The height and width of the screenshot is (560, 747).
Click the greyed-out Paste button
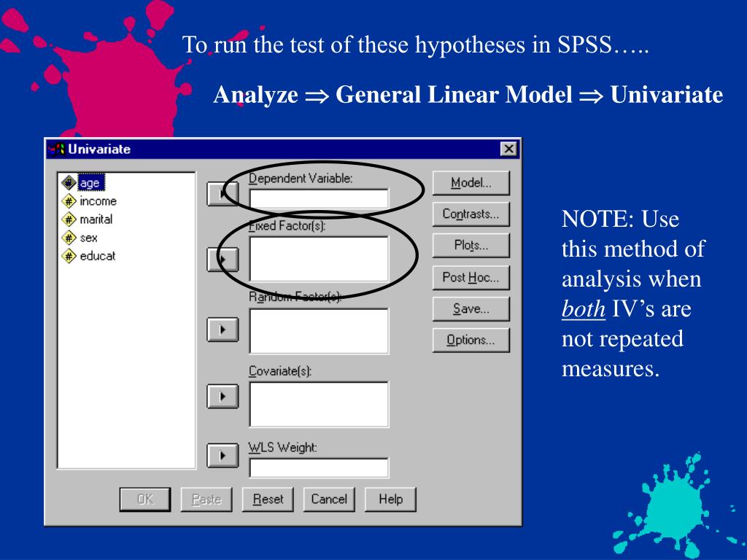coord(206,499)
